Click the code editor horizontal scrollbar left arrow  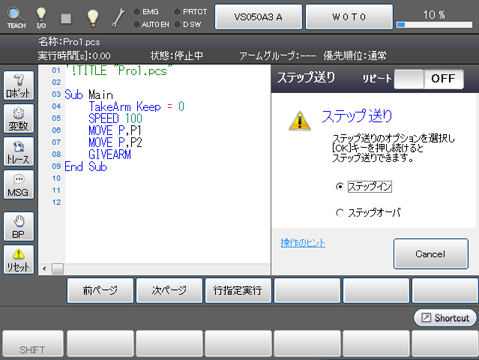point(44,268)
